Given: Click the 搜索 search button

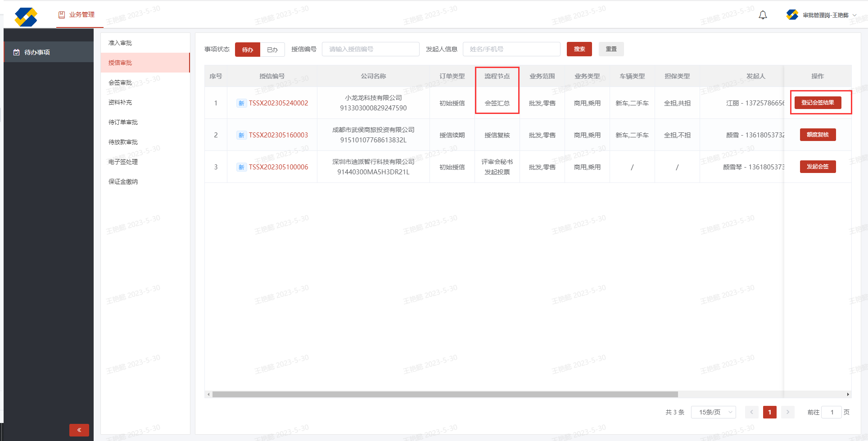Looking at the screenshot, I should [579, 49].
